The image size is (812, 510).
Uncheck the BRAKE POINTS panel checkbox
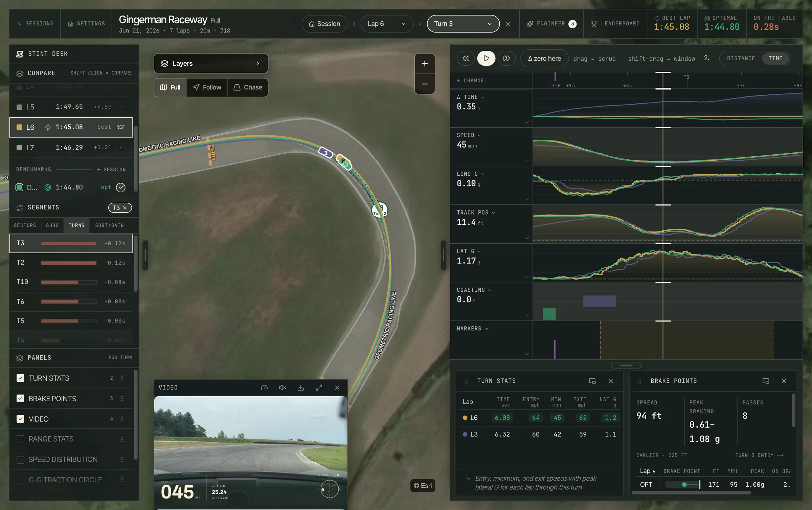point(20,398)
